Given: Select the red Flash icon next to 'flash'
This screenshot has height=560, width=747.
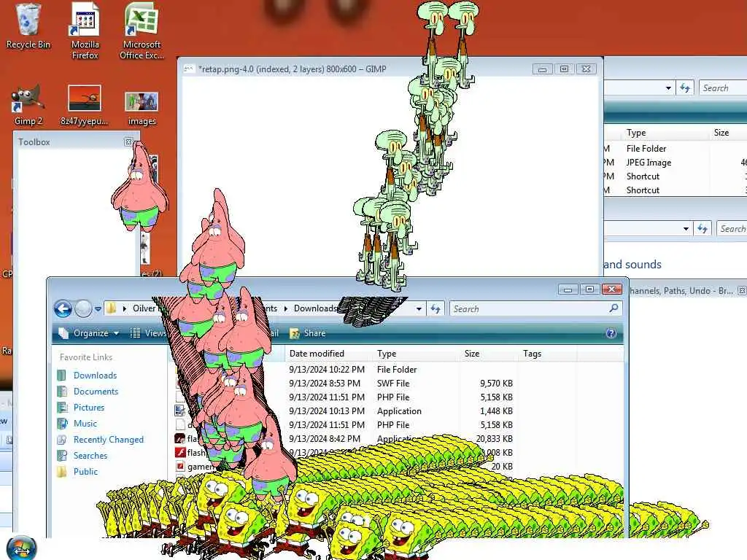Looking at the screenshot, I should (x=180, y=452).
